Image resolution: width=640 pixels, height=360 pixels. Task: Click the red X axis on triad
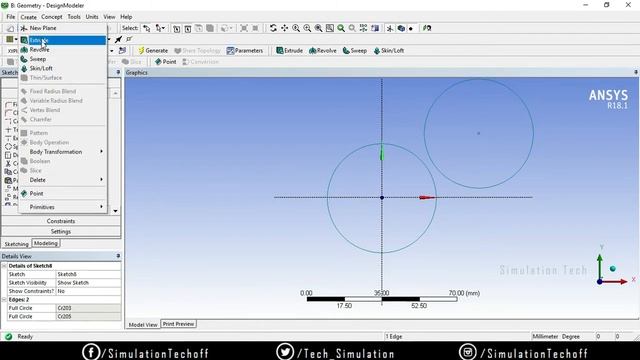(x=615, y=282)
